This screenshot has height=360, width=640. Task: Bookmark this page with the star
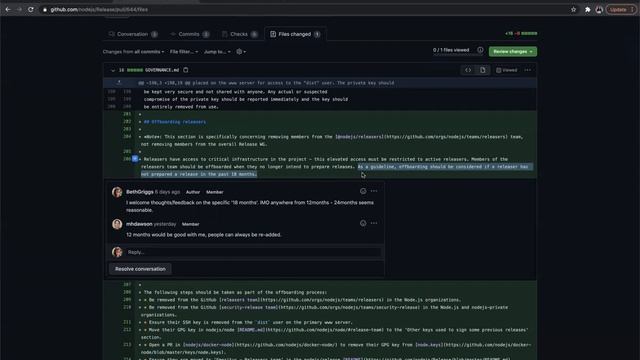click(x=573, y=9)
